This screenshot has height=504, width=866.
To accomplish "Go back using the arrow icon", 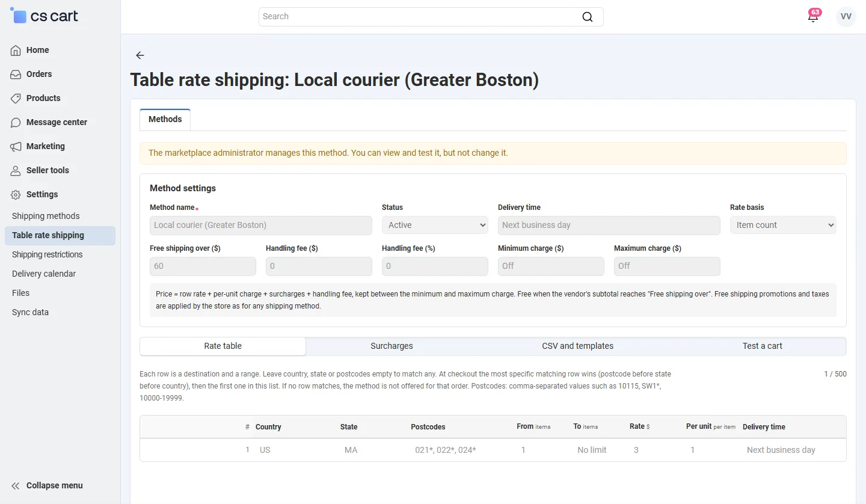I will pyautogui.click(x=140, y=55).
